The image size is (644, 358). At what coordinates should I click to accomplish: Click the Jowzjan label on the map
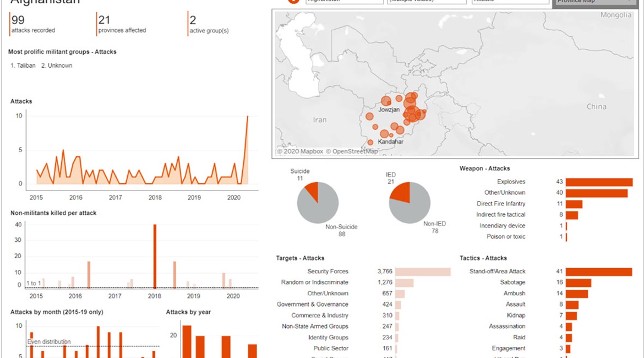click(x=389, y=110)
